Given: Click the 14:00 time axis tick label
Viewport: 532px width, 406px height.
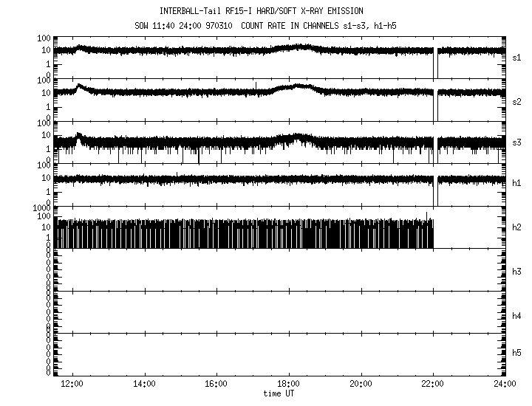Looking at the screenshot, I should tap(144, 384).
